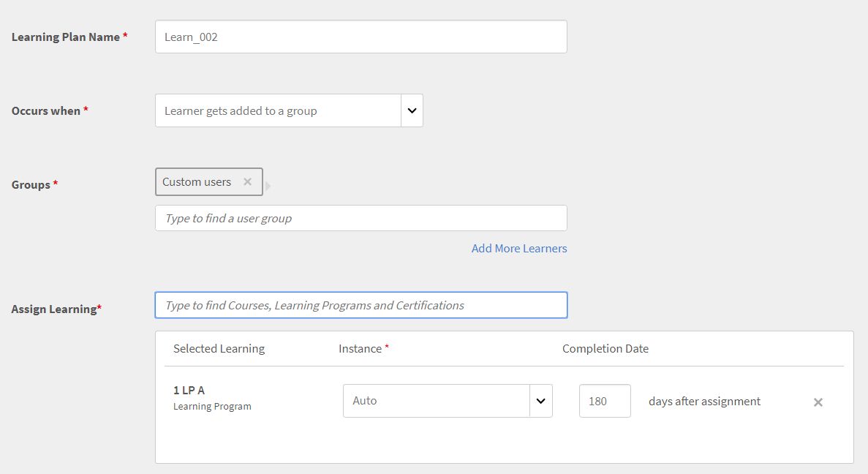Focus the Learning Plan Name field
This screenshot has height=474, width=868.
[361, 37]
